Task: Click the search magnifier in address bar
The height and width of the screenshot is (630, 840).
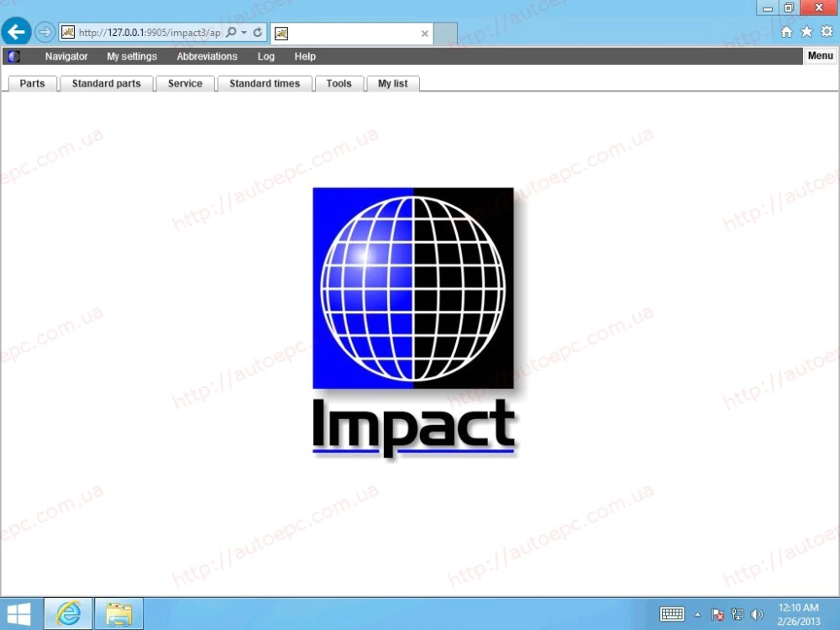Action: pyautogui.click(x=231, y=33)
